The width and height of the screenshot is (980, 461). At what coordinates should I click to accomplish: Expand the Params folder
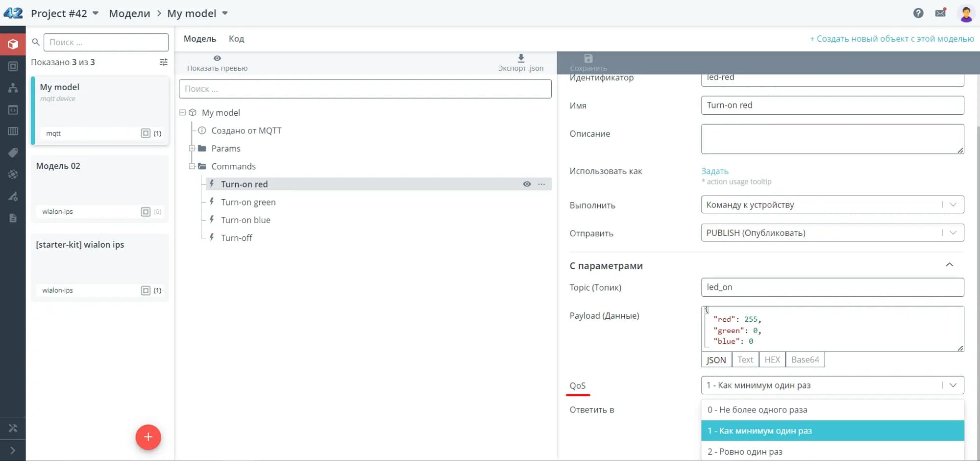(192, 149)
